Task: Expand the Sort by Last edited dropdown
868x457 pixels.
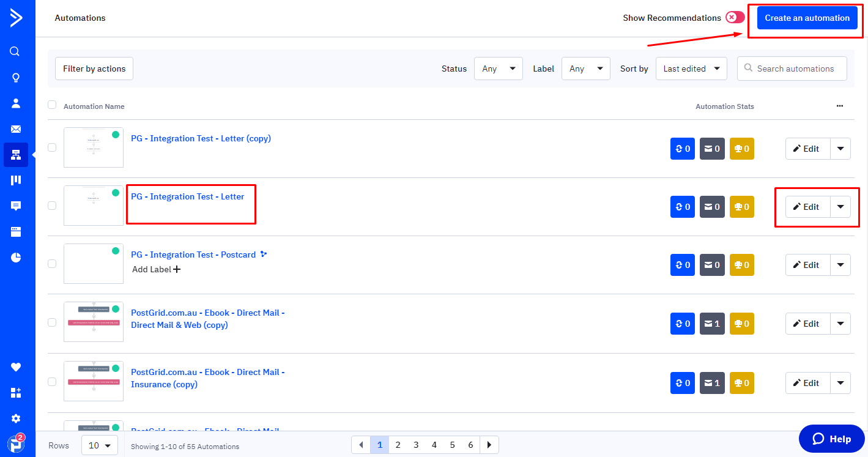Action: (691, 69)
